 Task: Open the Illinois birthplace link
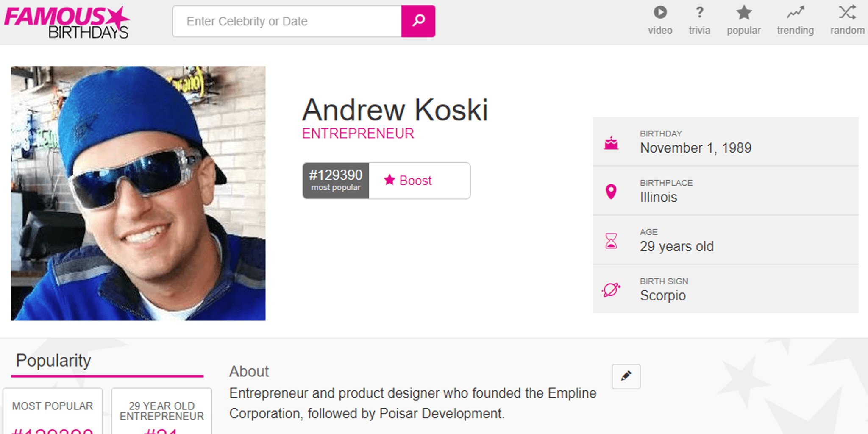(x=659, y=197)
